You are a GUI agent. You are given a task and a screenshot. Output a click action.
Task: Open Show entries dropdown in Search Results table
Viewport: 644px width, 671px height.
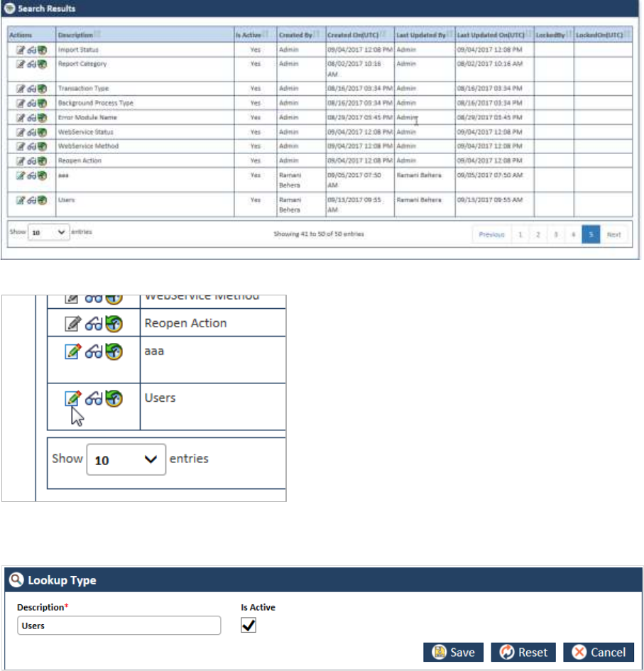tap(49, 232)
